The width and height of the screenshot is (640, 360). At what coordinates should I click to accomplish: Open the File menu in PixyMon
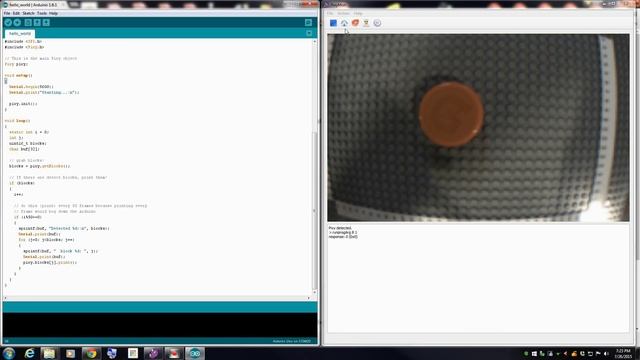pos(330,13)
